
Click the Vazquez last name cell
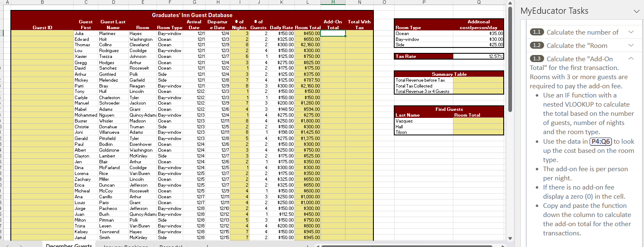pos(423,121)
